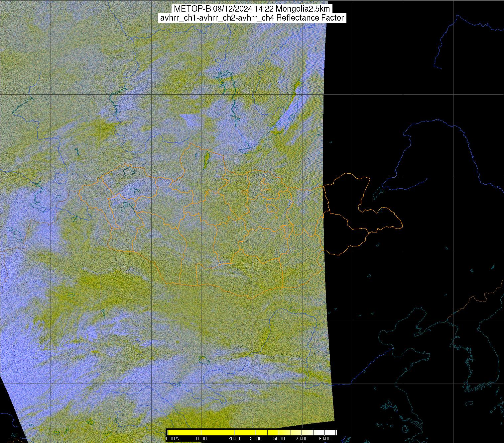Viewport: 504px width, 443px height.
Task: Click the yellow colorbar segment between 0.00% and 10.00
Action: tap(185, 432)
